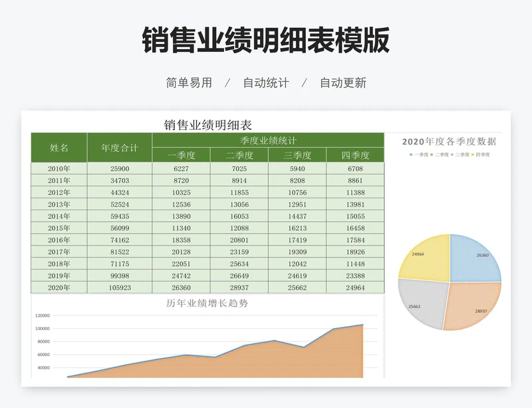Select annual total cell 105923
The width and height of the screenshot is (532, 408).
(120, 288)
